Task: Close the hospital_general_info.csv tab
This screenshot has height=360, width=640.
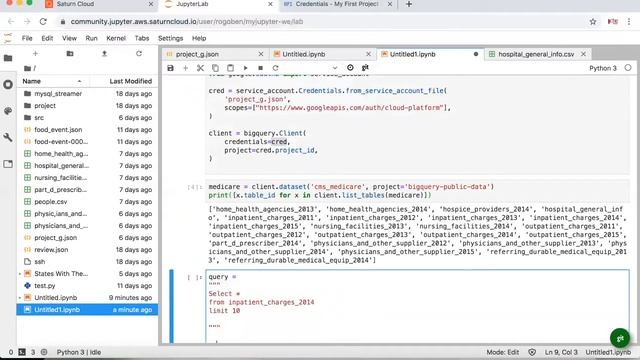Action: click(x=583, y=54)
